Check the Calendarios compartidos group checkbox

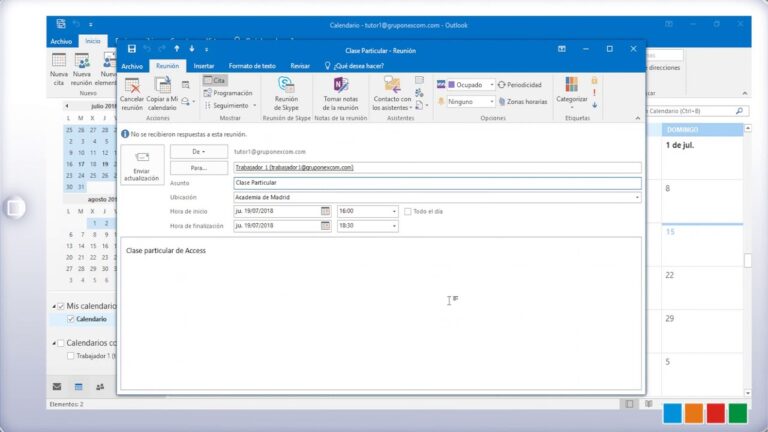61,343
